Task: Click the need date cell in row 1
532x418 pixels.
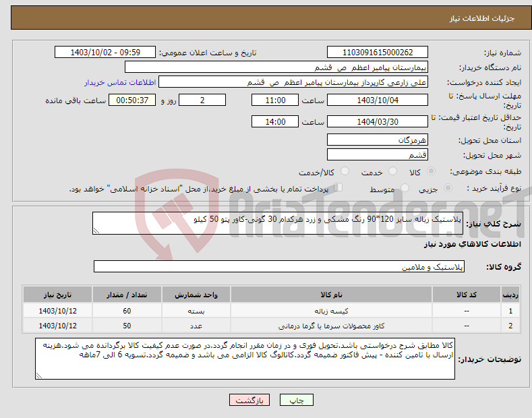Action: pyautogui.click(x=58, y=311)
